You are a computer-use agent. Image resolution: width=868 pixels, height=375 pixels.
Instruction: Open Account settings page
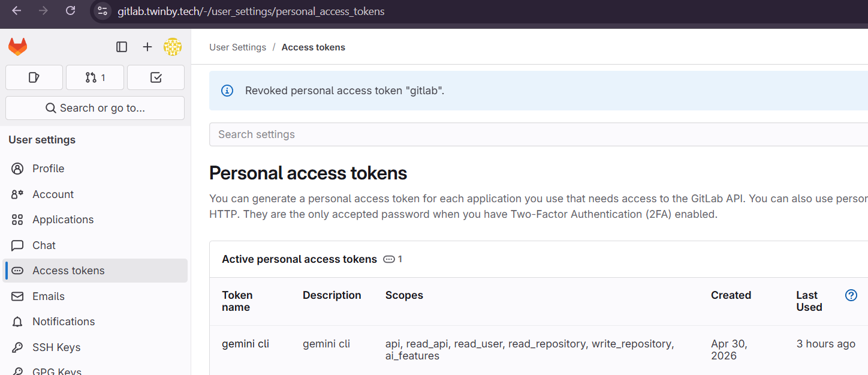point(95,194)
